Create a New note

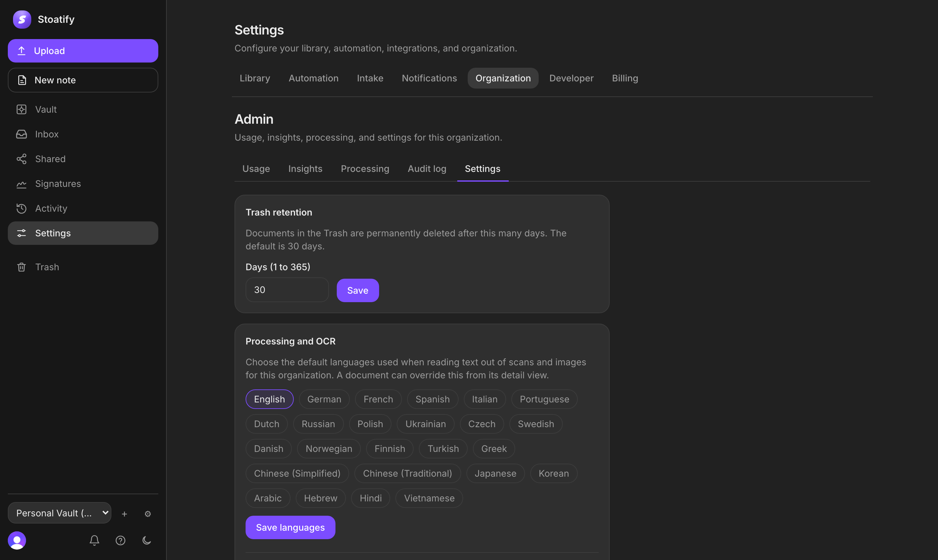tap(83, 80)
